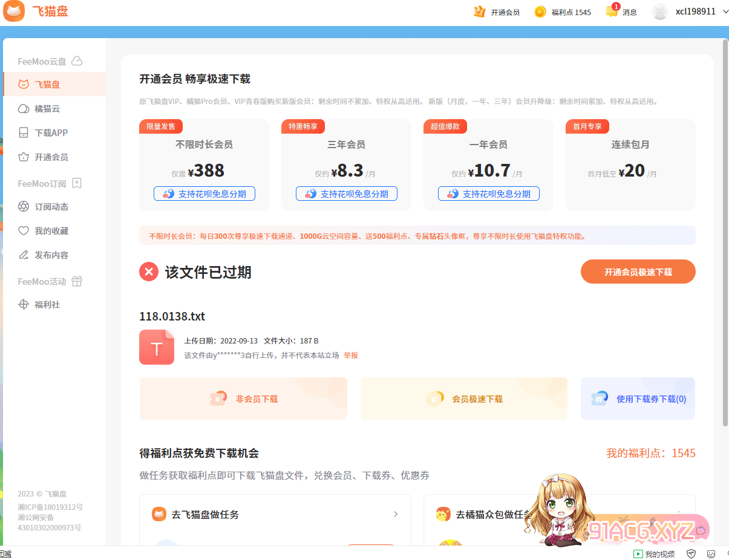The width and height of the screenshot is (729, 560).
Task: Click the user avatar picture
Action: pyautogui.click(x=660, y=11)
